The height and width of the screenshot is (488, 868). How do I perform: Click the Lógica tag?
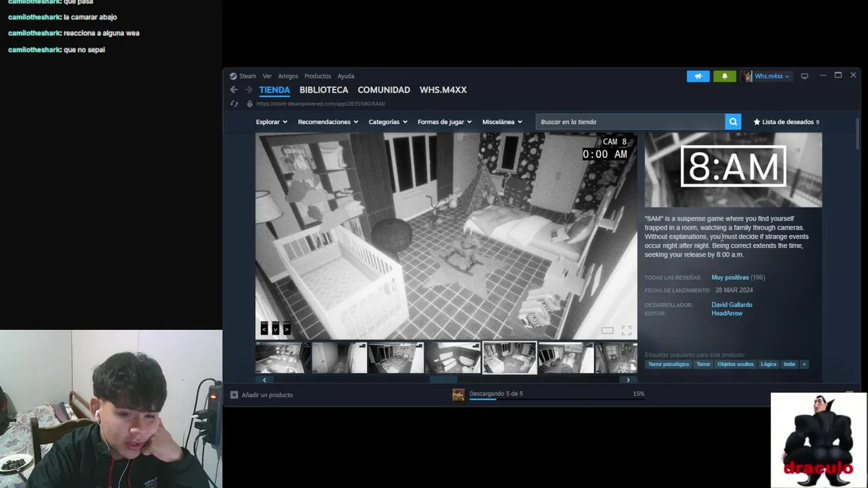click(x=768, y=364)
